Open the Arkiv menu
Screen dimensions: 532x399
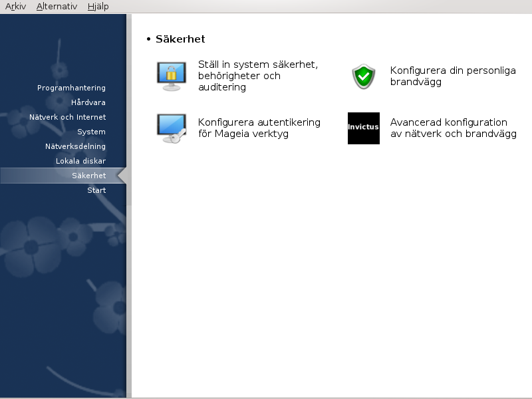click(15, 7)
